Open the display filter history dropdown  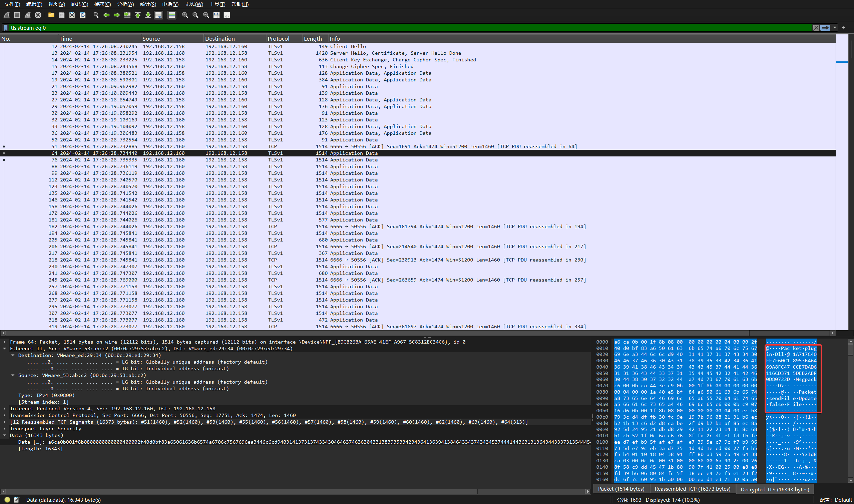pyautogui.click(x=835, y=28)
